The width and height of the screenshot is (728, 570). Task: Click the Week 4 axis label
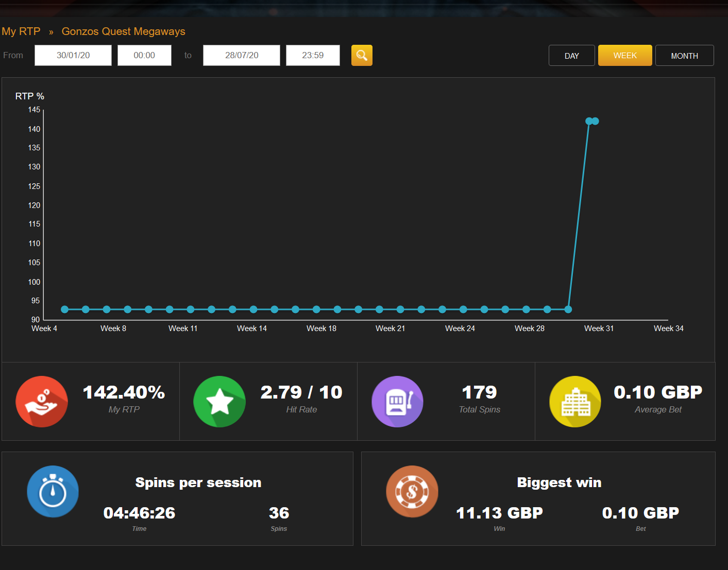point(44,329)
